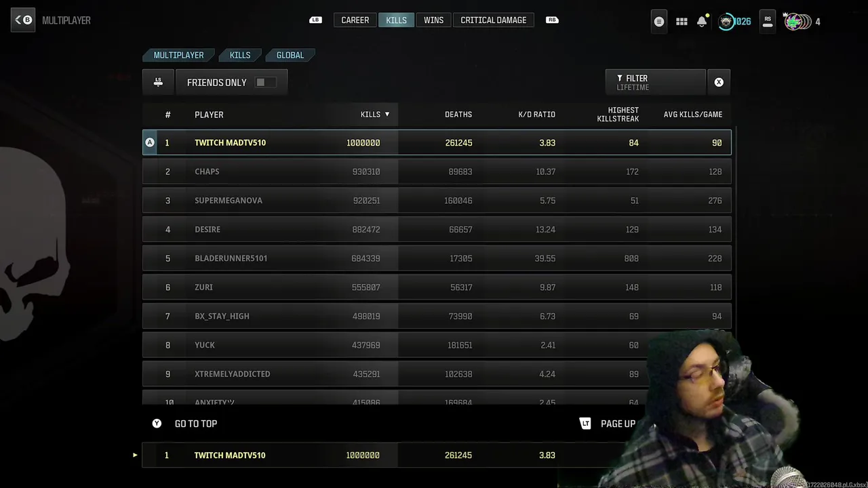Viewport: 868px width, 488px height.
Task: Click the party count number 4
Action: [x=818, y=22]
